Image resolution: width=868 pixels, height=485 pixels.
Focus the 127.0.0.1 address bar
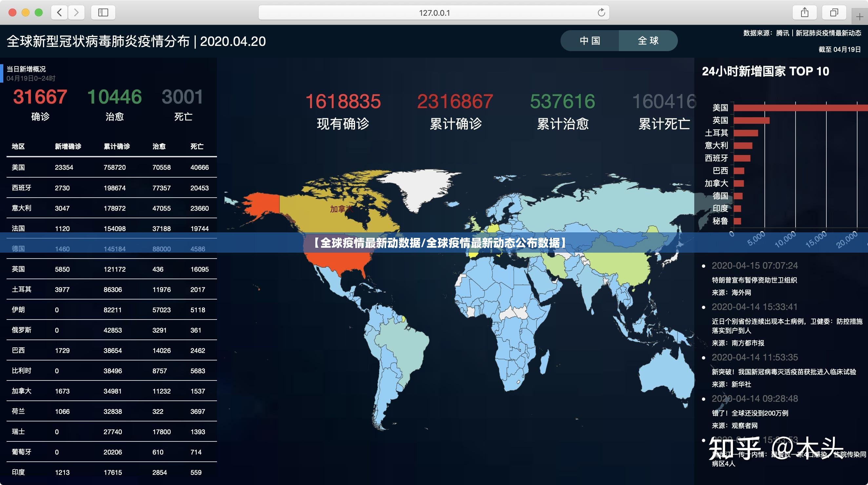(x=434, y=13)
